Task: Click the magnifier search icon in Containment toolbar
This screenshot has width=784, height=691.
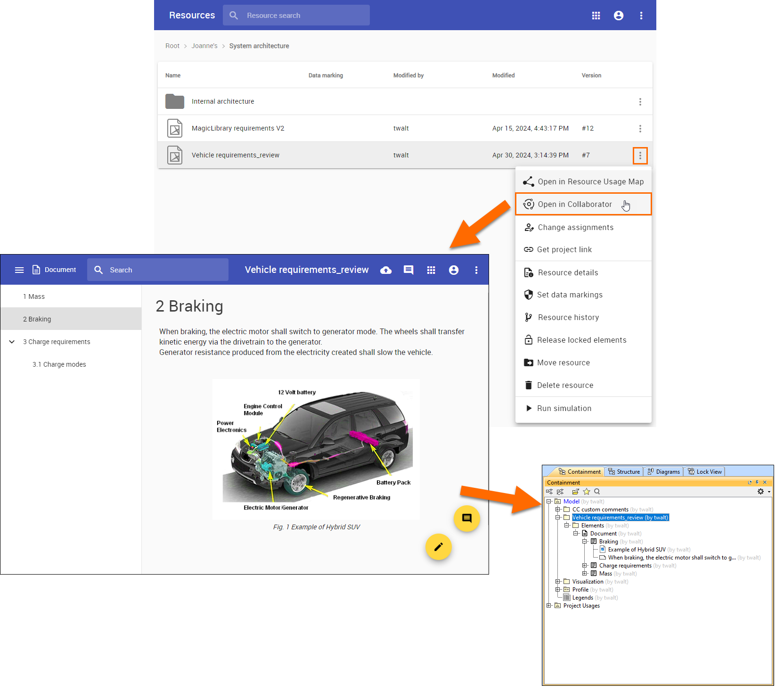Action: (597, 492)
